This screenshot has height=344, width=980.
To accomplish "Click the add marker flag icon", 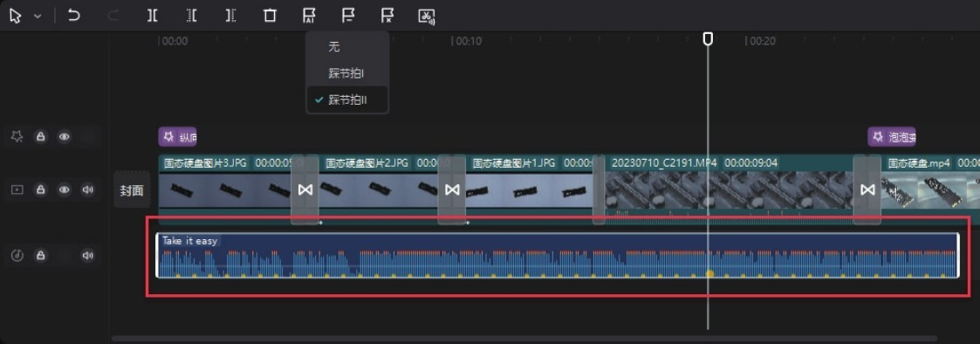I will point(348,16).
